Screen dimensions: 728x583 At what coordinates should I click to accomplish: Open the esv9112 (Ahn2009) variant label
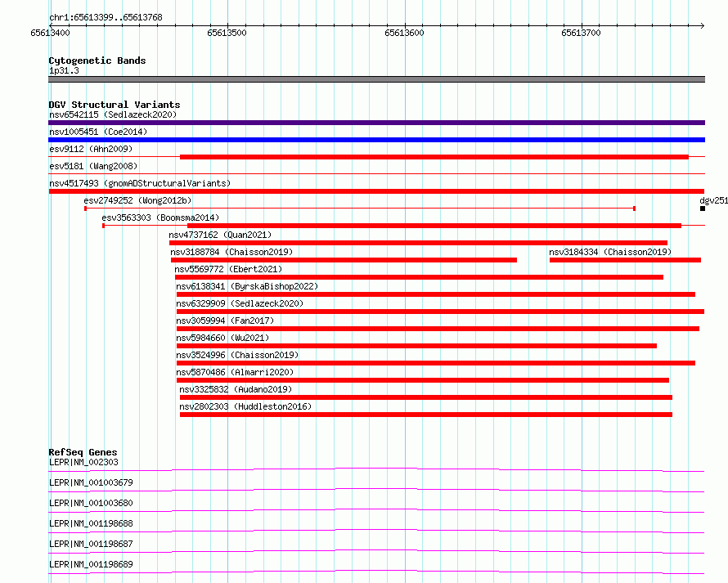point(91,149)
